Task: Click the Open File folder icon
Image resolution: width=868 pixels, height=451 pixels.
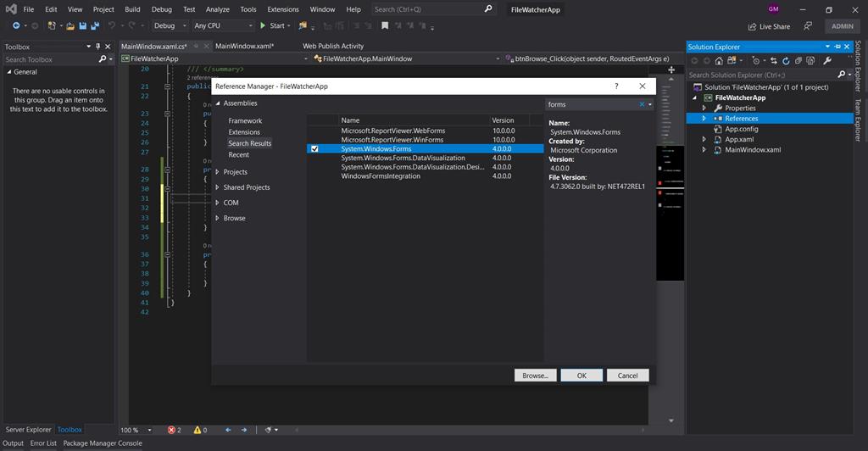Action: (x=70, y=25)
